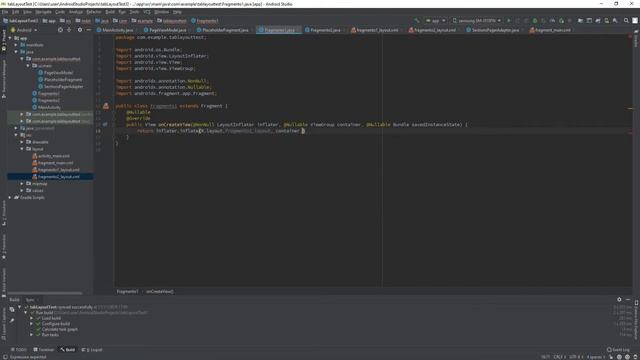This screenshot has width=640, height=360.
Task: Click the class warning icon in gutter
Action: tap(106, 106)
